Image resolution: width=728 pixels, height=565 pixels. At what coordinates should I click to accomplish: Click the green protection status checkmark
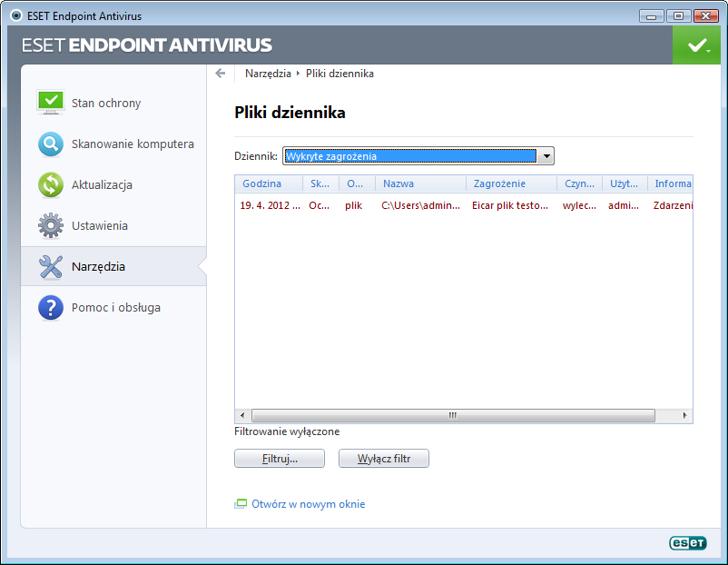click(x=696, y=45)
